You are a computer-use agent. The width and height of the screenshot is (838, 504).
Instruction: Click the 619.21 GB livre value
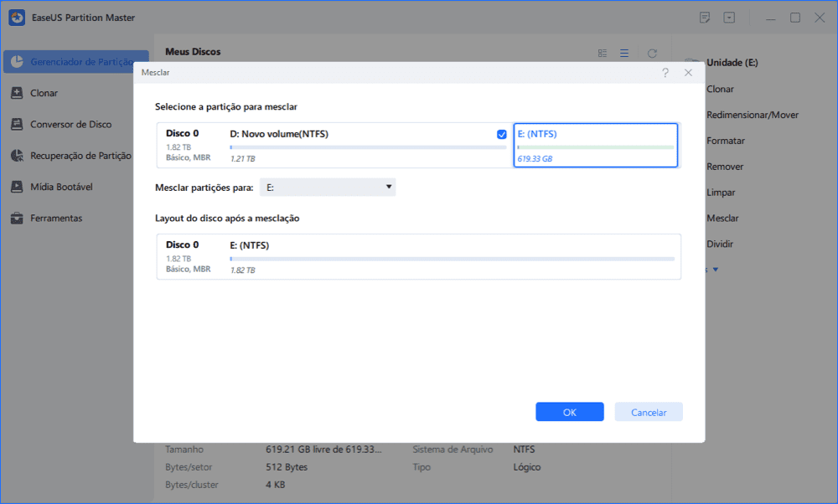[323, 450]
